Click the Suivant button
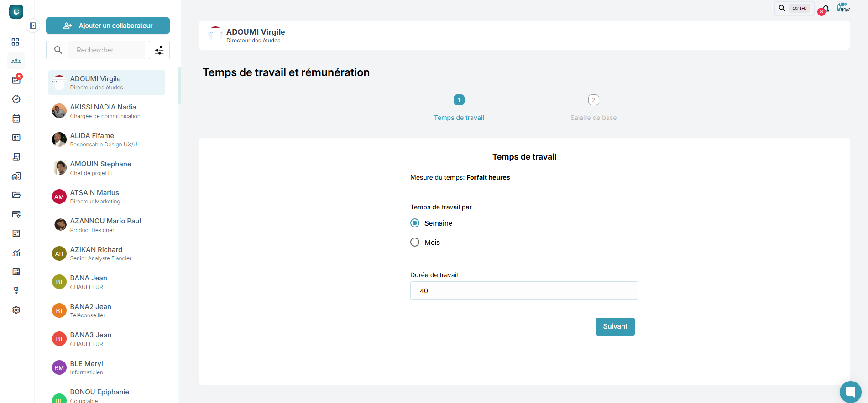Viewport: 868px width, 403px height. (615, 326)
